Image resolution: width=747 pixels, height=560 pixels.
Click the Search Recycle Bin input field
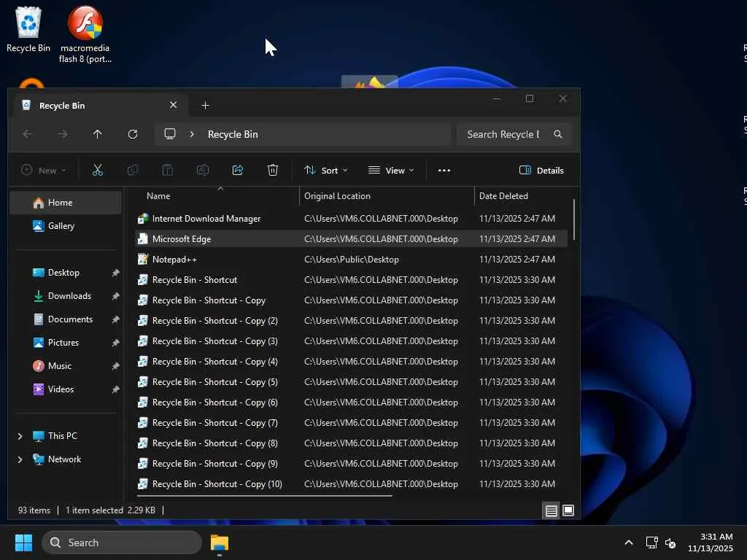503,134
